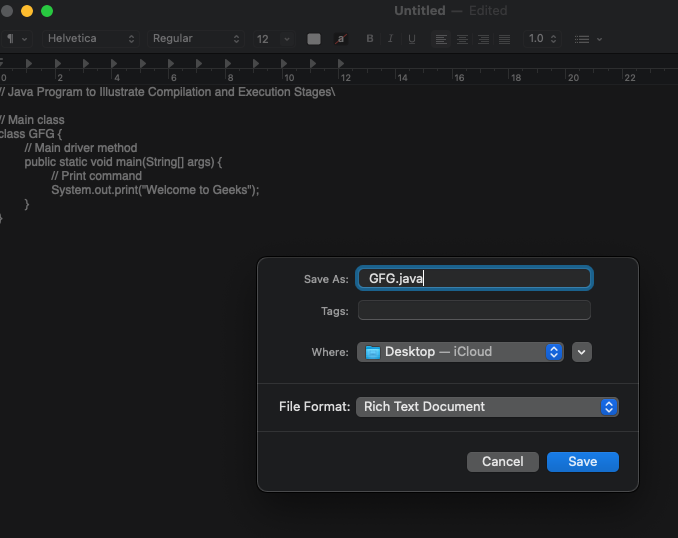Open the list bullets and numbering menu
The image size is (678, 538).
tap(588, 39)
